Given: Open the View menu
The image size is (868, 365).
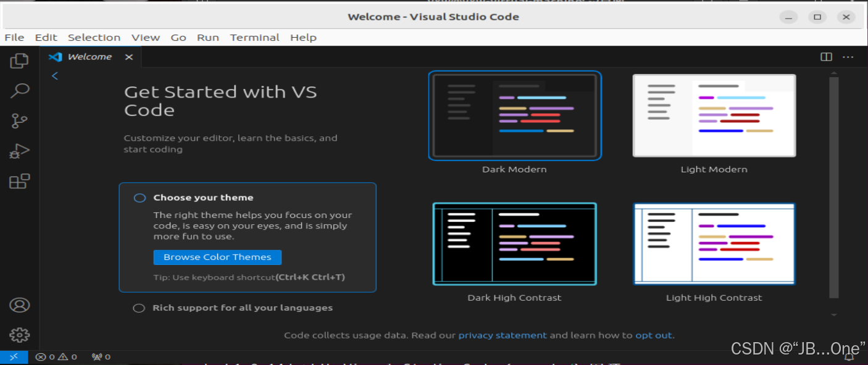Looking at the screenshot, I should click(146, 38).
